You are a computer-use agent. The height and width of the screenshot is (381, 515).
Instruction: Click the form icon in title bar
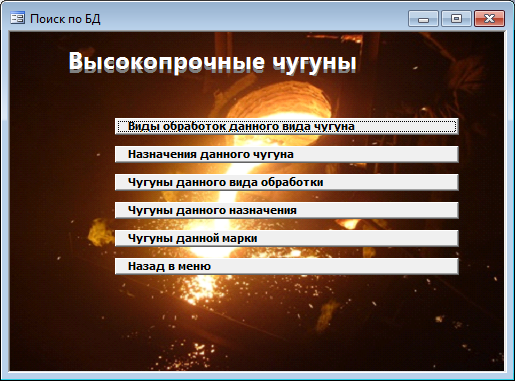[x=17, y=18]
